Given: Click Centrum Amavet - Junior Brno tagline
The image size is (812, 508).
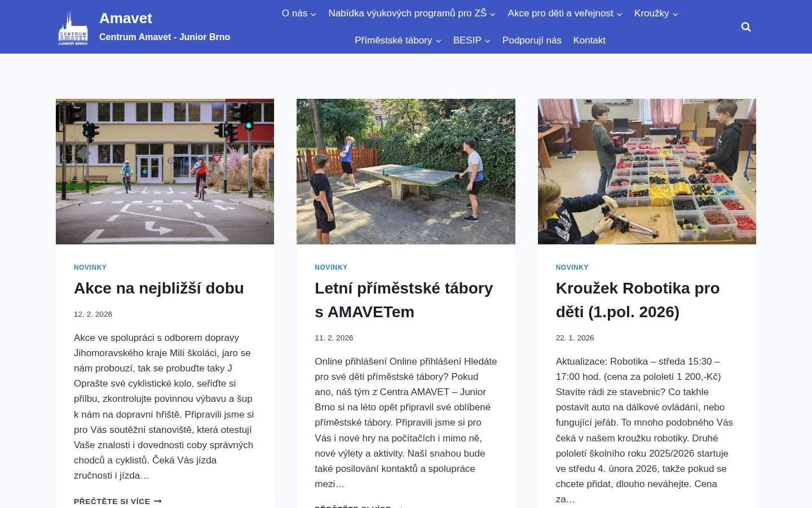Looking at the screenshot, I should 165,37.
